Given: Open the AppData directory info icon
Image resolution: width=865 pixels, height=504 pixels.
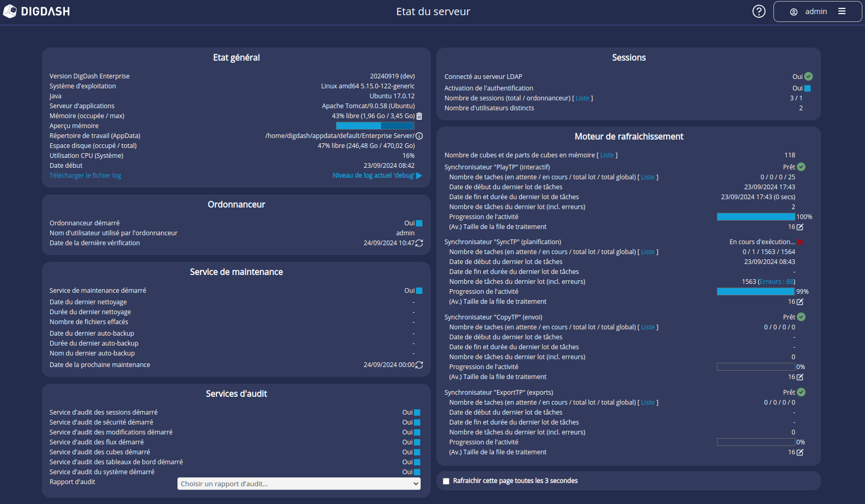Looking at the screenshot, I should click(x=420, y=135).
